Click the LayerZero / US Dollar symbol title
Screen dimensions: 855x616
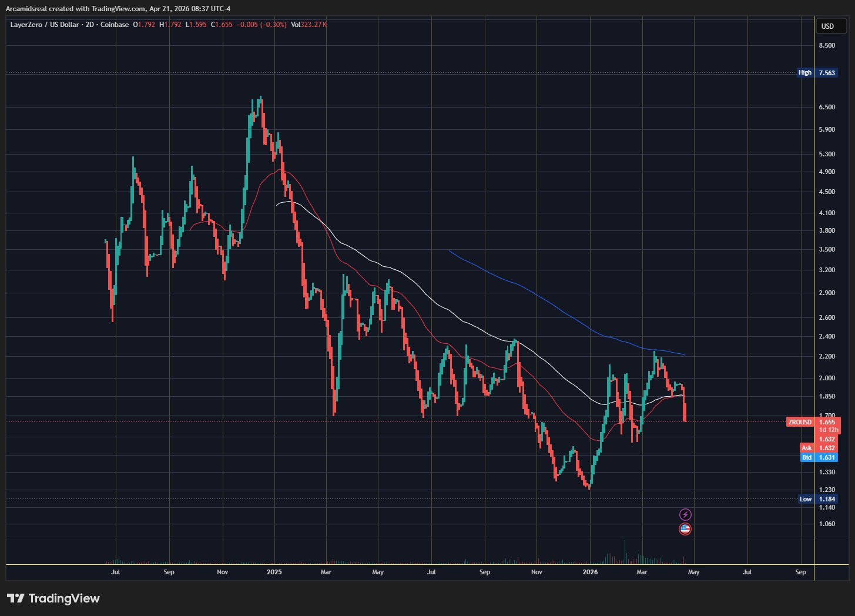coord(45,25)
